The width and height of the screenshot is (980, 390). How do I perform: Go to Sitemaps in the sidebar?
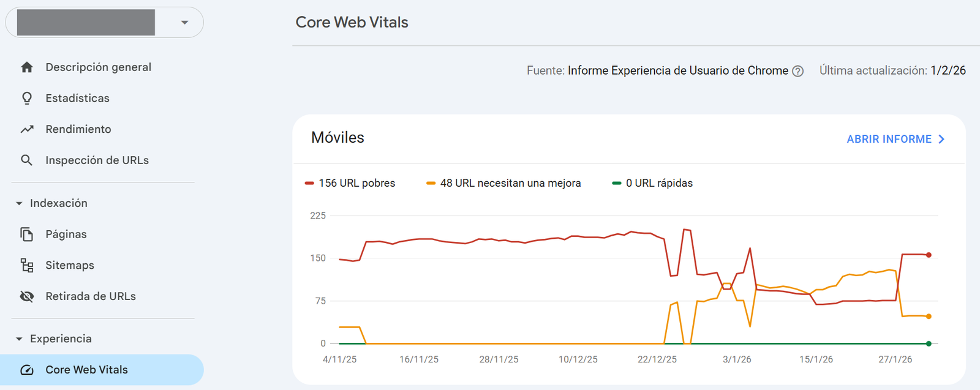(70, 265)
